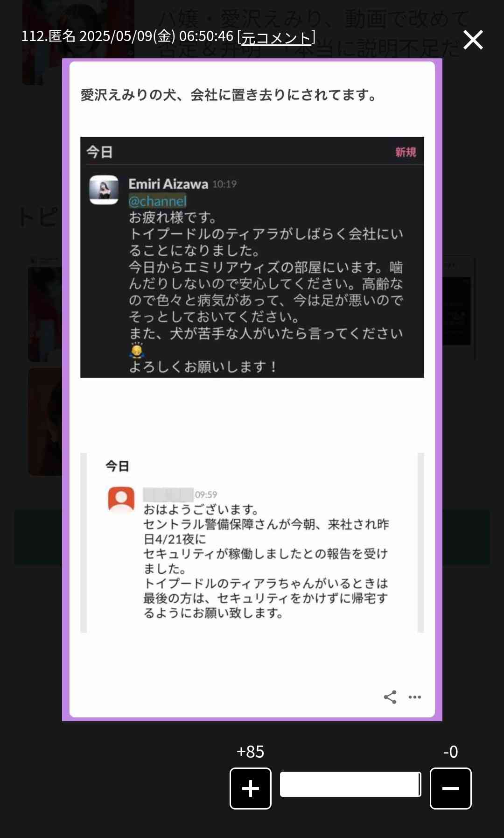Open the 元コメント link

pos(276,37)
